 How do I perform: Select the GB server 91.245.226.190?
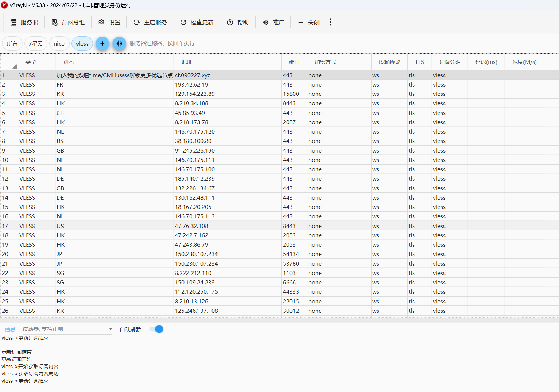pyautogui.click(x=279, y=150)
